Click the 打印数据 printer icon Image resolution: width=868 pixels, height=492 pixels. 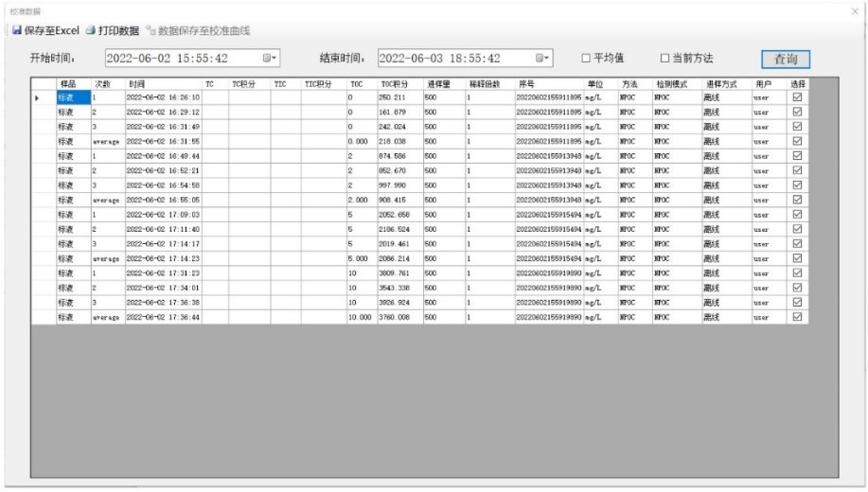[89, 31]
